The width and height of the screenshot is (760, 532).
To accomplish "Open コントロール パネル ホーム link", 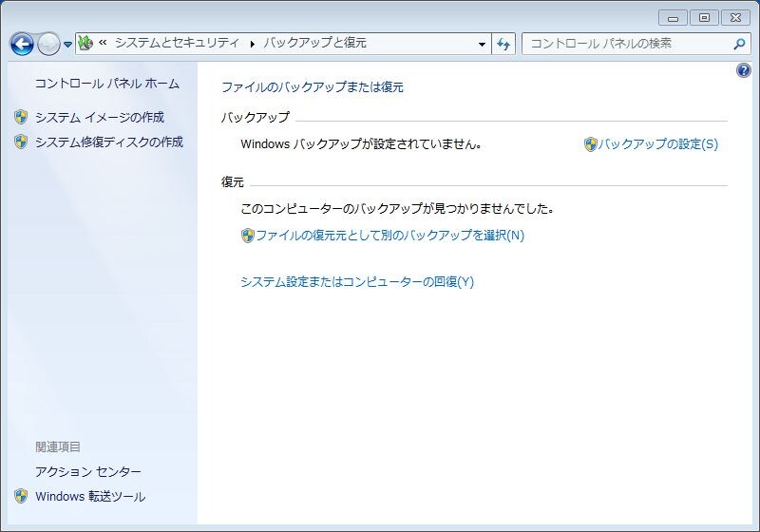I will point(107,84).
